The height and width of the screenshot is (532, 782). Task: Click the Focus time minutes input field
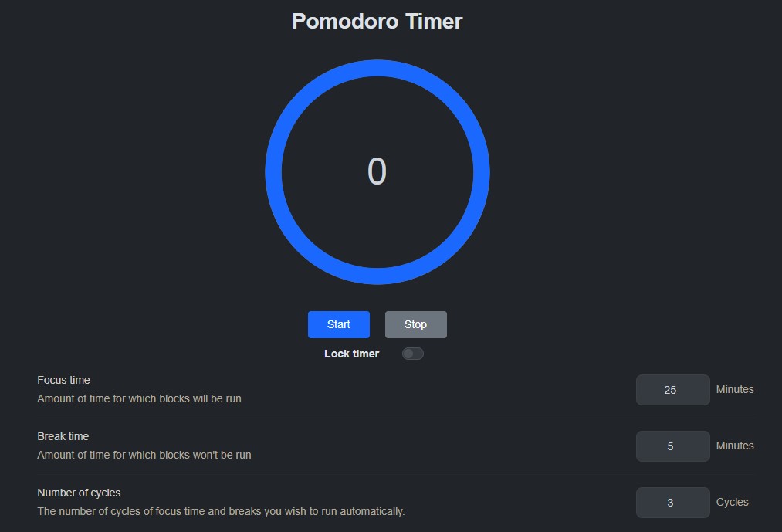[672, 390]
